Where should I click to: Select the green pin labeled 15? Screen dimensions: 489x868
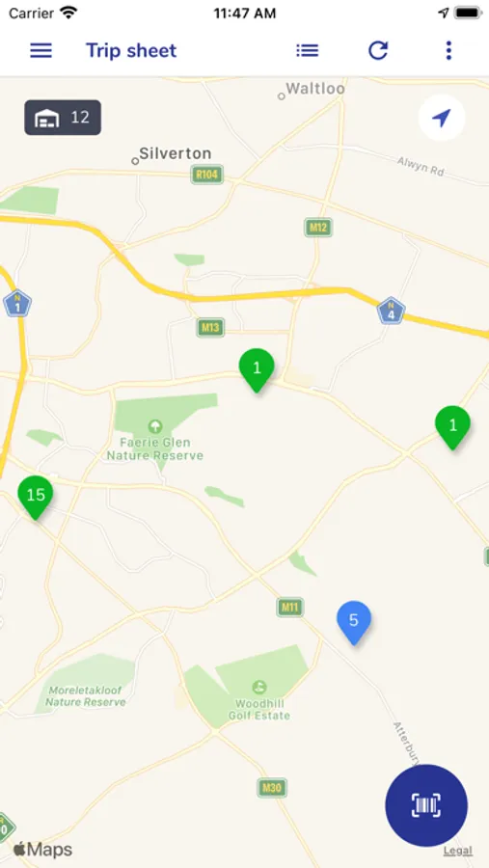coord(36,497)
